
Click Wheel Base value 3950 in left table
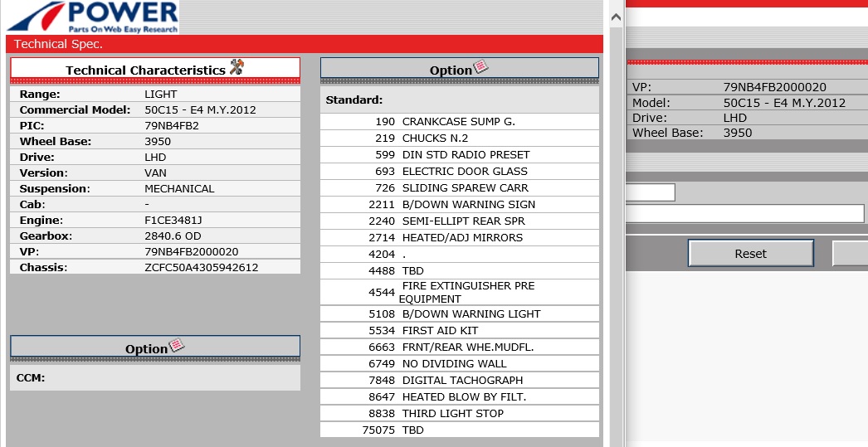158,141
